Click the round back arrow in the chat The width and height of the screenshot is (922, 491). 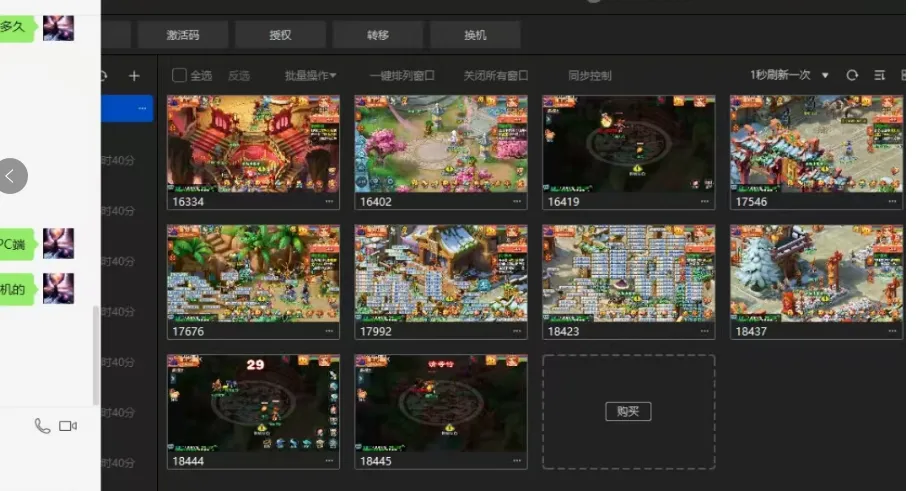click(11, 176)
